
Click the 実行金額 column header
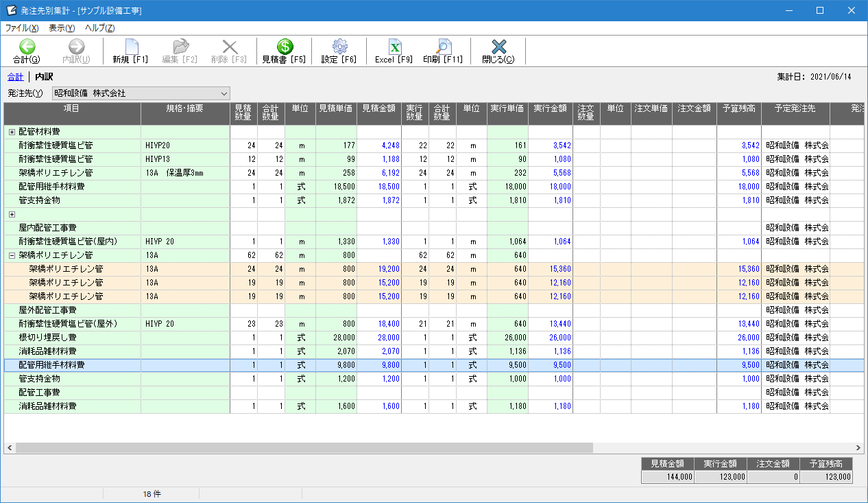[x=551, y=114]
